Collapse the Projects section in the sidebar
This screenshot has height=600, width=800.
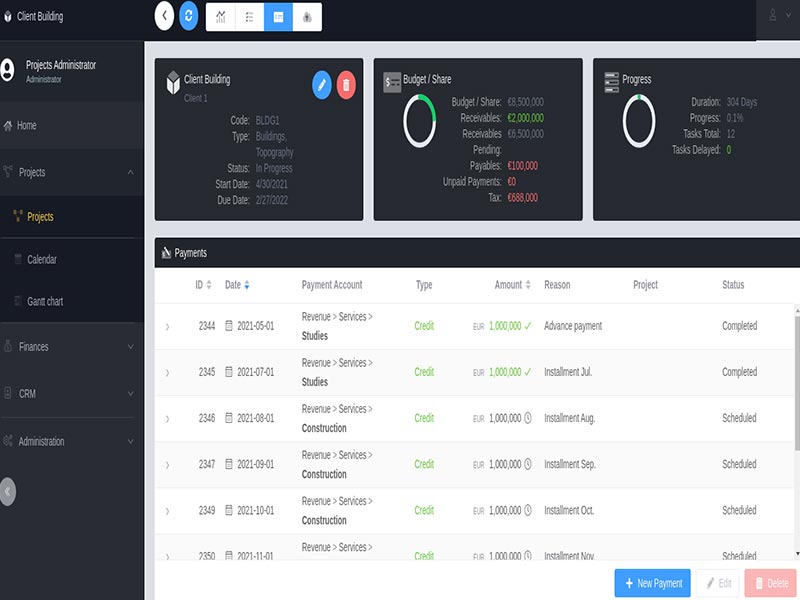click(130, 172)
